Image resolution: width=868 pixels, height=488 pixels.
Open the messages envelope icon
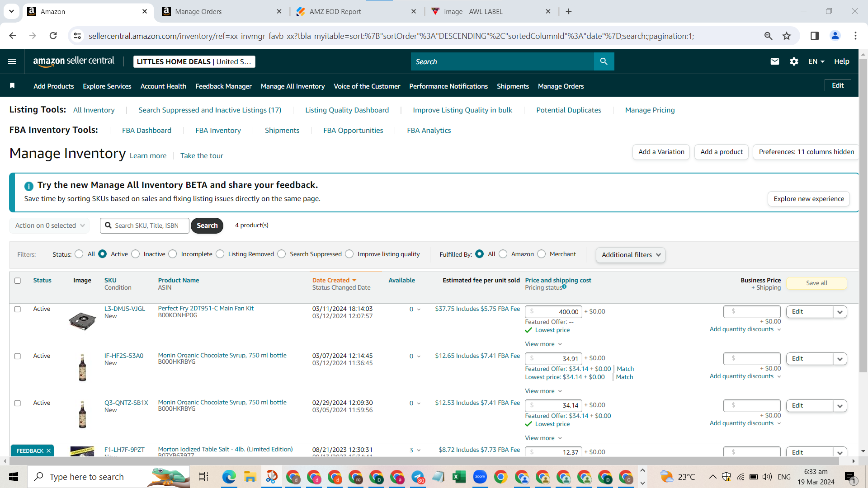pyautogui.click(x=774, y=61)
